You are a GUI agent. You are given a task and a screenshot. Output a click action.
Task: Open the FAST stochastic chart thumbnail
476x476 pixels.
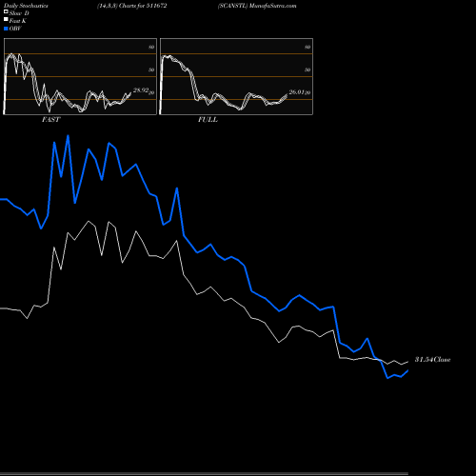pos(80,76)
